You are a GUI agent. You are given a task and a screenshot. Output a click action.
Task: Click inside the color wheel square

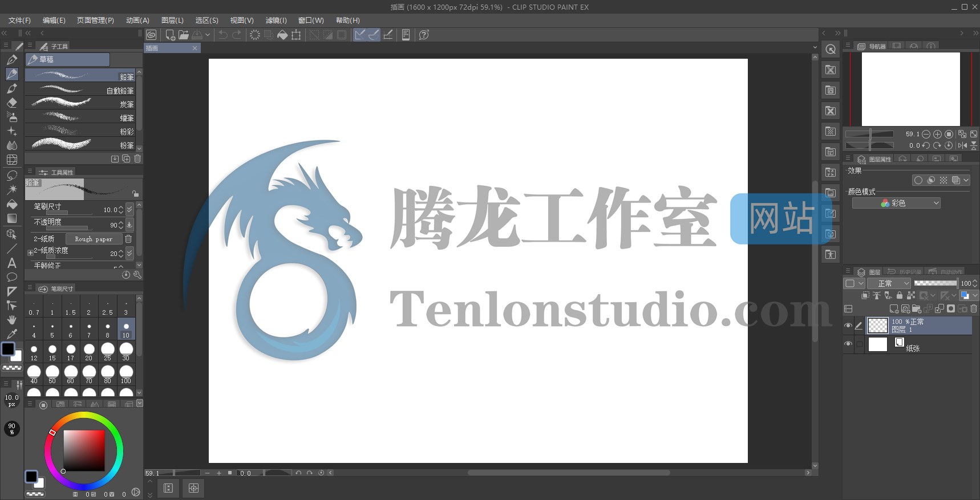tap(84, 450)
